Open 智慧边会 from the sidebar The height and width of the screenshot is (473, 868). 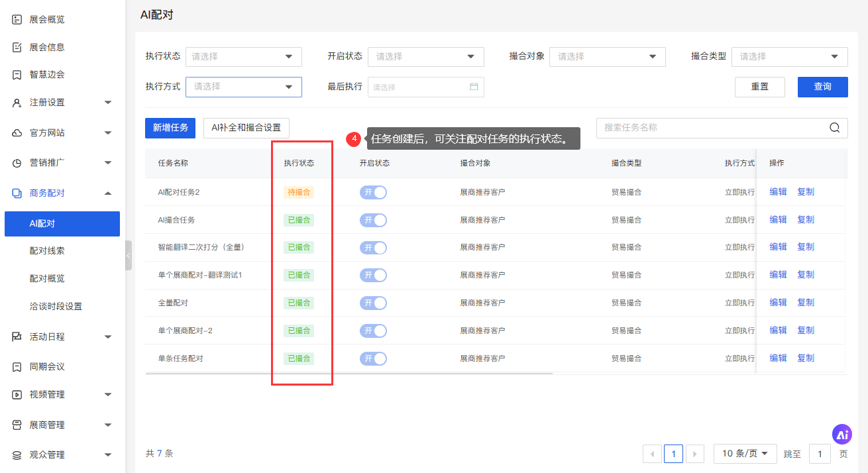(47, 75)
